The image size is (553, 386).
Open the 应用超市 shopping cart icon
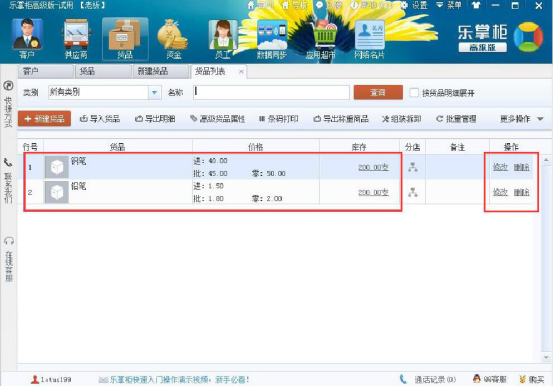tap(321, 38)
